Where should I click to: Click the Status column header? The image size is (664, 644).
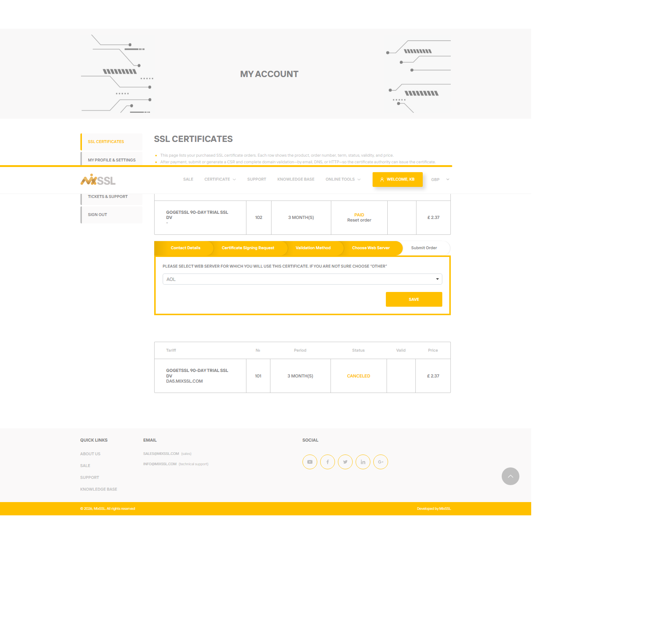coord(359,350)
